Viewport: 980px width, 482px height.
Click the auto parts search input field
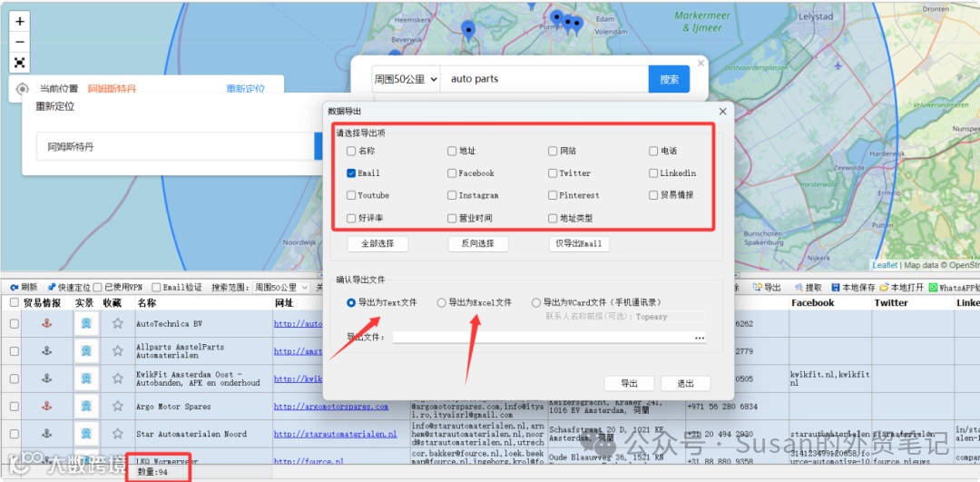[544, 79]
